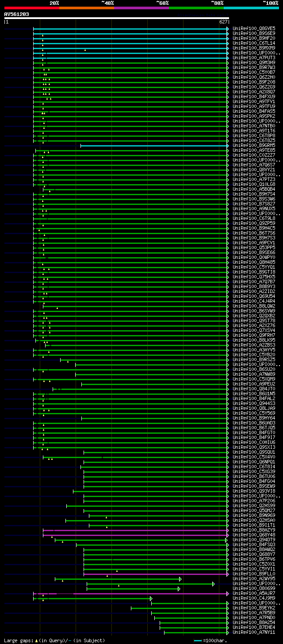Image resolution: width=283 pixels, height=644 pixels.
Task: Click the white query sequence ruler bar
Action: click(x=117, y=18)
